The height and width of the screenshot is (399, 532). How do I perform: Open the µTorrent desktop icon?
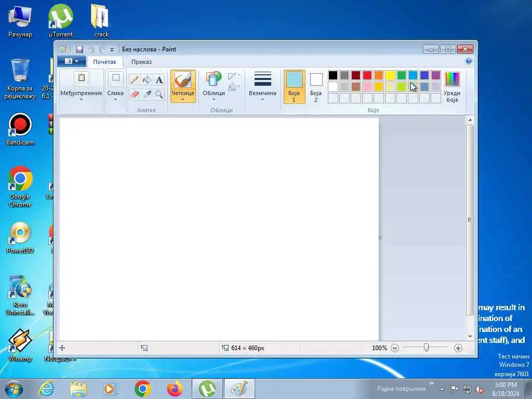coord(61,20)
